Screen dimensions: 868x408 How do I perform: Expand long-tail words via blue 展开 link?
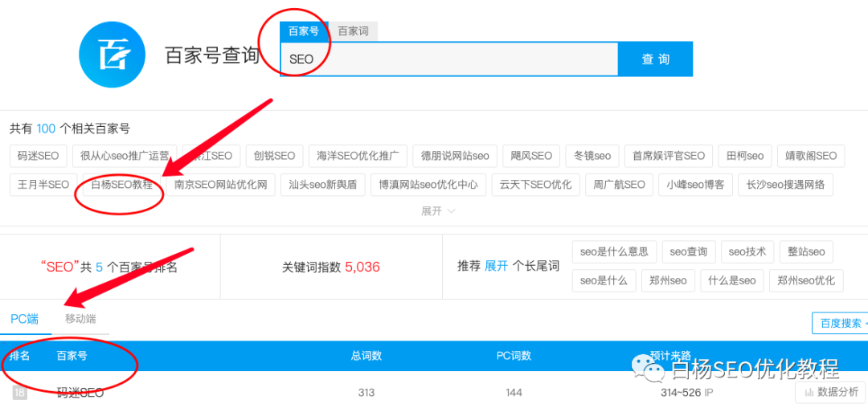(x=496, y=267)
